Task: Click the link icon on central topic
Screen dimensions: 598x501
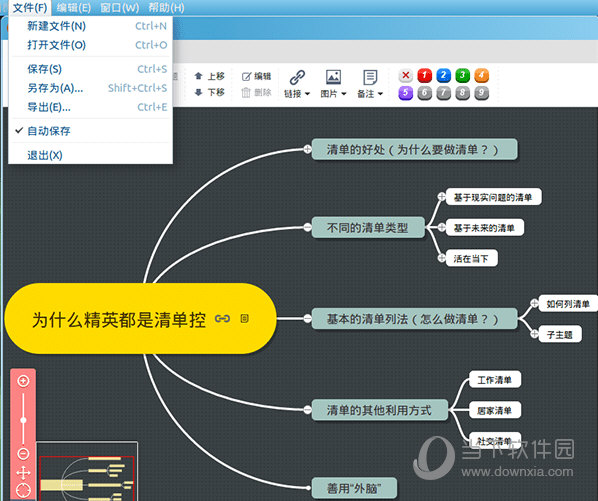Action: pyautogui.click(x=222, y=318)
